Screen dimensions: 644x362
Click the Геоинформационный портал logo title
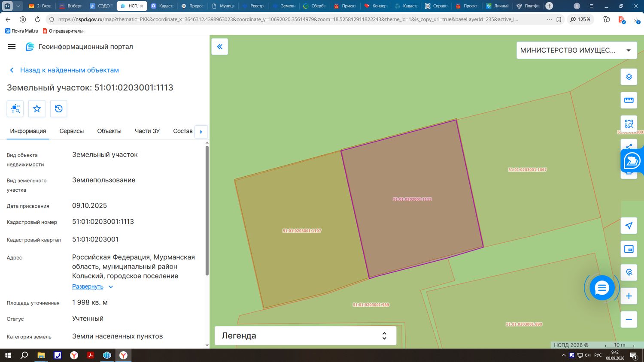pos(79,47)
